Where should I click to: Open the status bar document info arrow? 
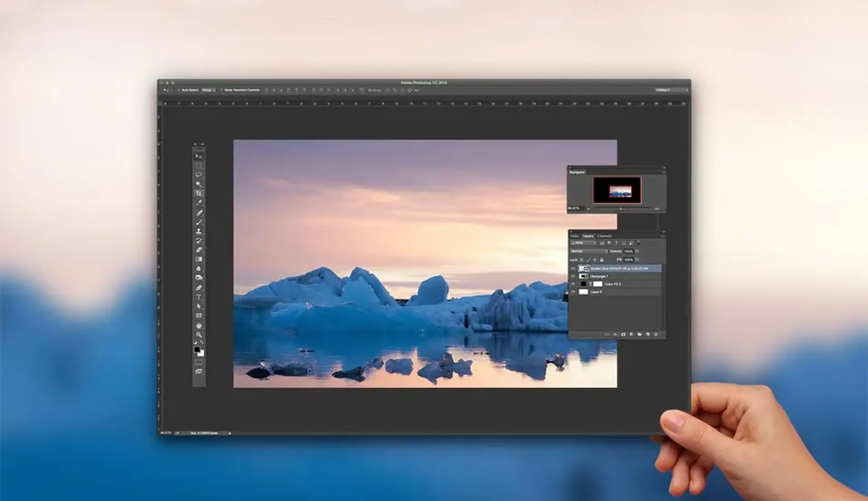230,433
